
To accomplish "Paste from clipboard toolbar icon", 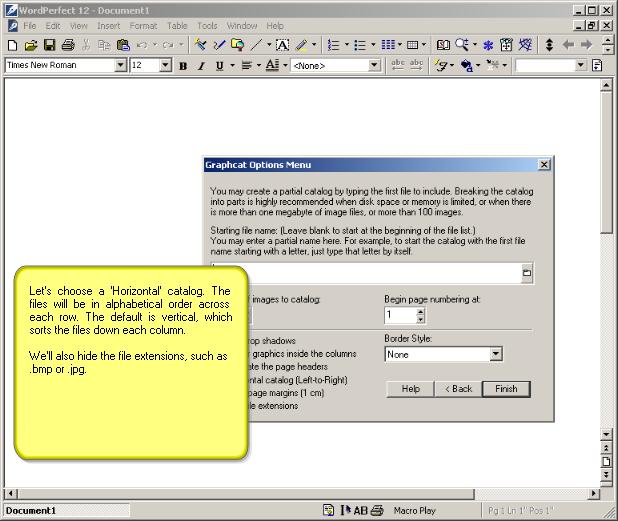I will pyautogui.click(x=123, y=45).
